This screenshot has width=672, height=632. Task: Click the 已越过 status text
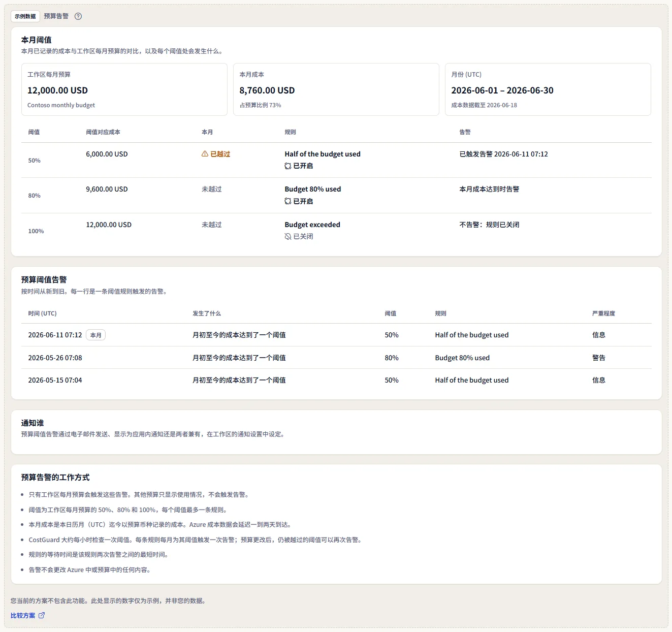coord(220,154)
